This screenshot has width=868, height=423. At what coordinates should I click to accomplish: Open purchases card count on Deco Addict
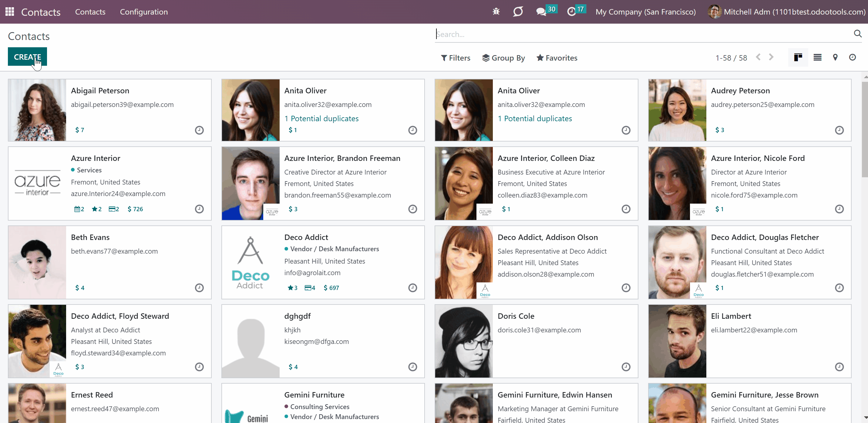click(x=310, y=288)
